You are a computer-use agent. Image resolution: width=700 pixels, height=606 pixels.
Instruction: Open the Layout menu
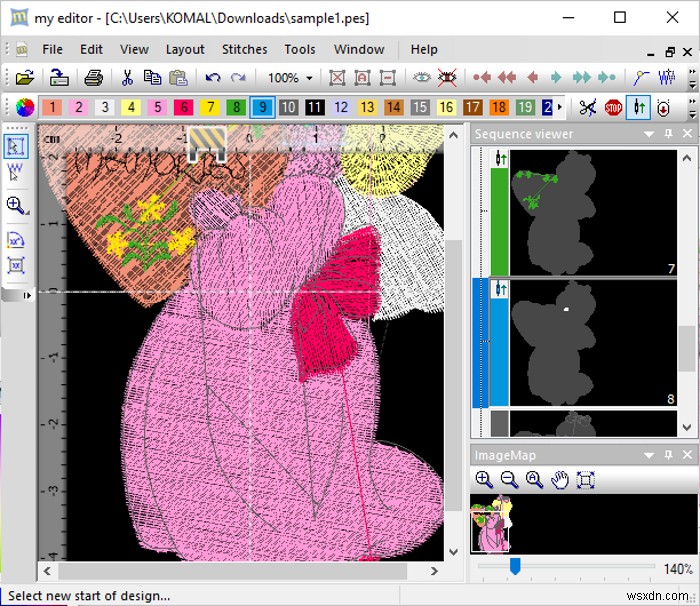click(x=185, y=49)
